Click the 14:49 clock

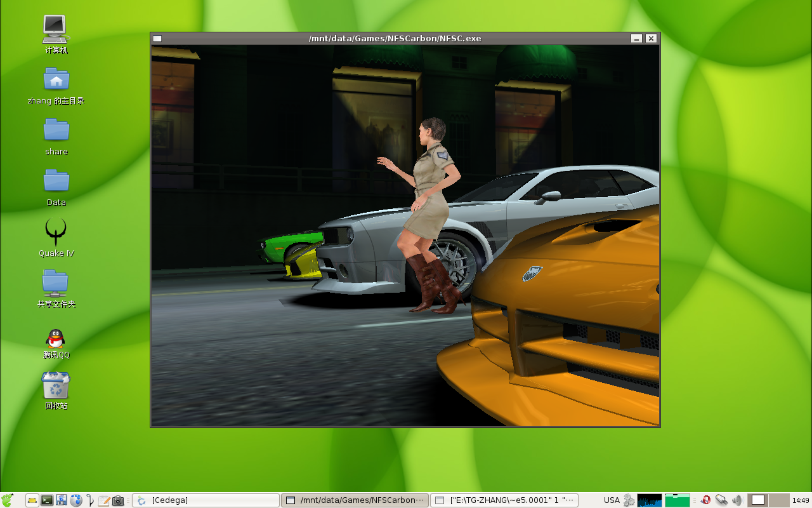click(x=801, y=500)
